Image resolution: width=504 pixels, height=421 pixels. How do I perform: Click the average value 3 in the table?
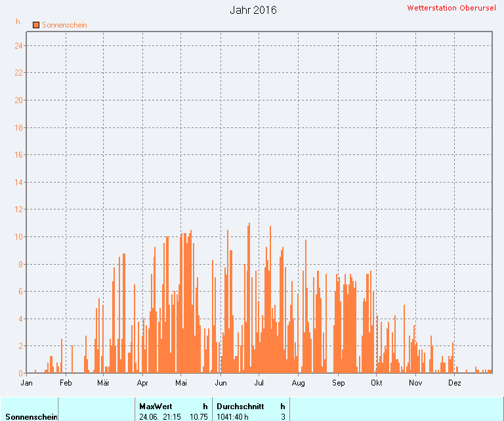coord(283,417)
